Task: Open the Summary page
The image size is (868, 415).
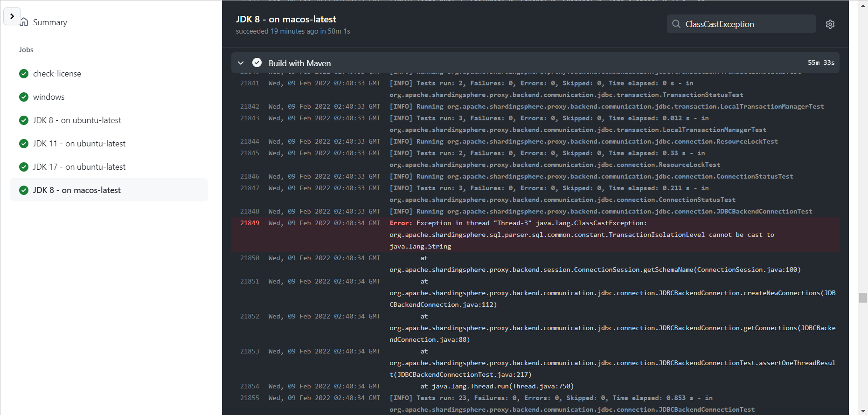Action: pos(50,22)
